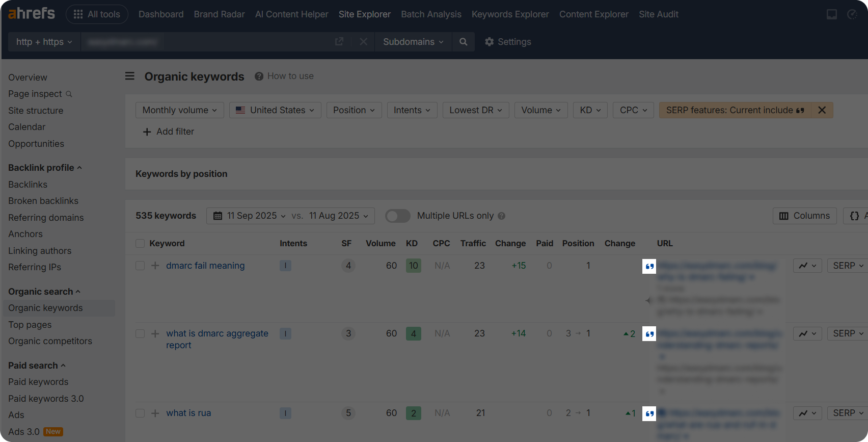Open the United States country dropdown
Screen dimensions: 868x442
[275, 110]
